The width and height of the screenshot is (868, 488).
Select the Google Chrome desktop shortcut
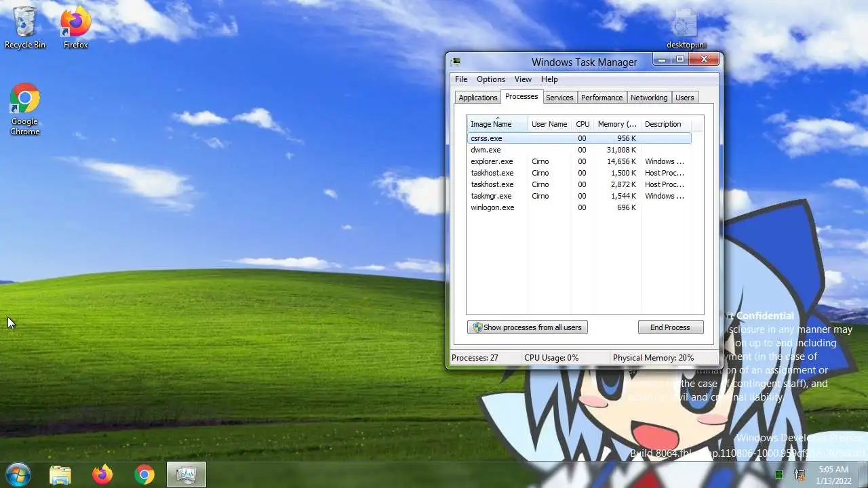[x=25, y=109]
